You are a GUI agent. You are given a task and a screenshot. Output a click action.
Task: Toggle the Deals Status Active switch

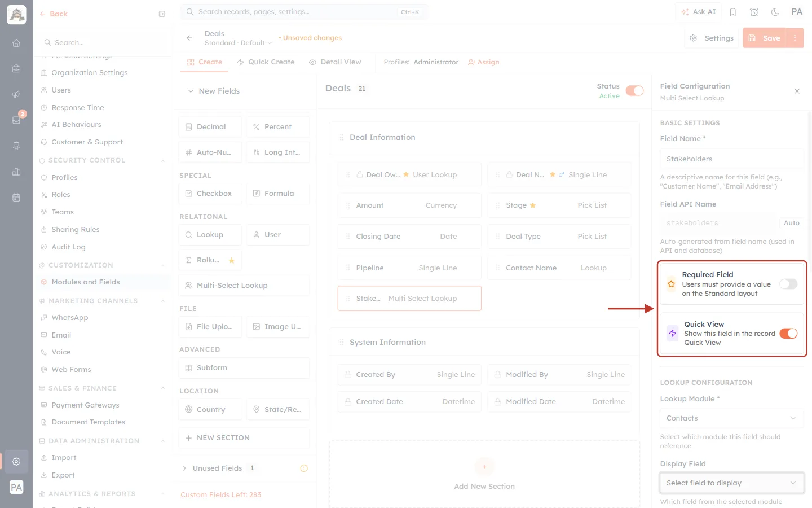click(635, 91)
